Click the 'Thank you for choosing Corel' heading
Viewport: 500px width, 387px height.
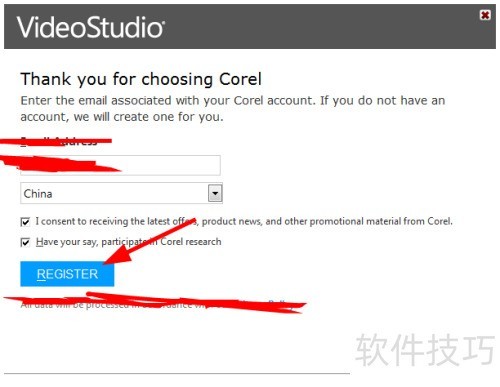coord(141,79)
